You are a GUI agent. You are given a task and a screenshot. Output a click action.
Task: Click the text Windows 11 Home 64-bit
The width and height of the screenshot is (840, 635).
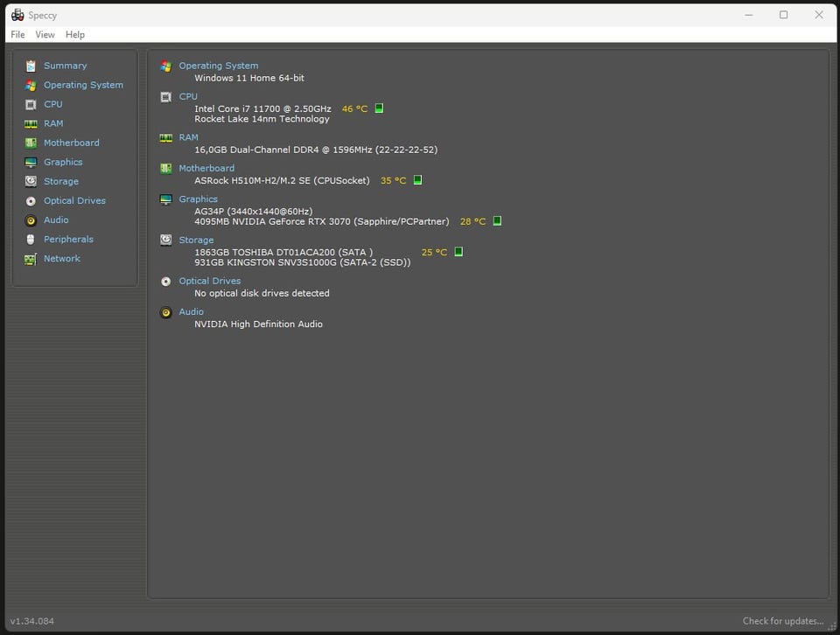pos(249,78)
